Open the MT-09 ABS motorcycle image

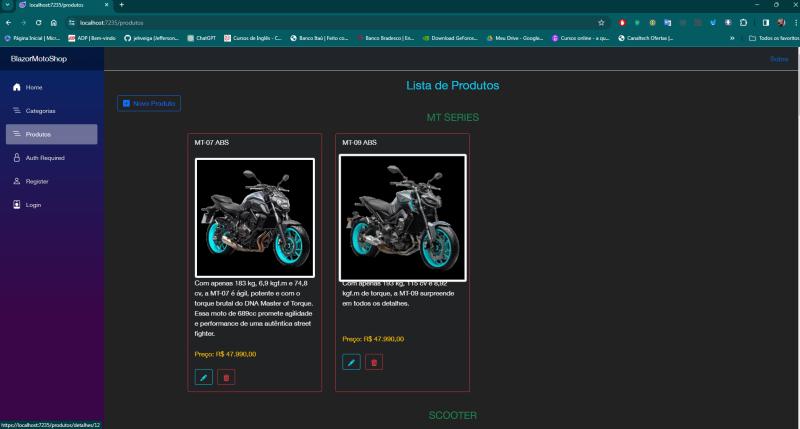403,218
